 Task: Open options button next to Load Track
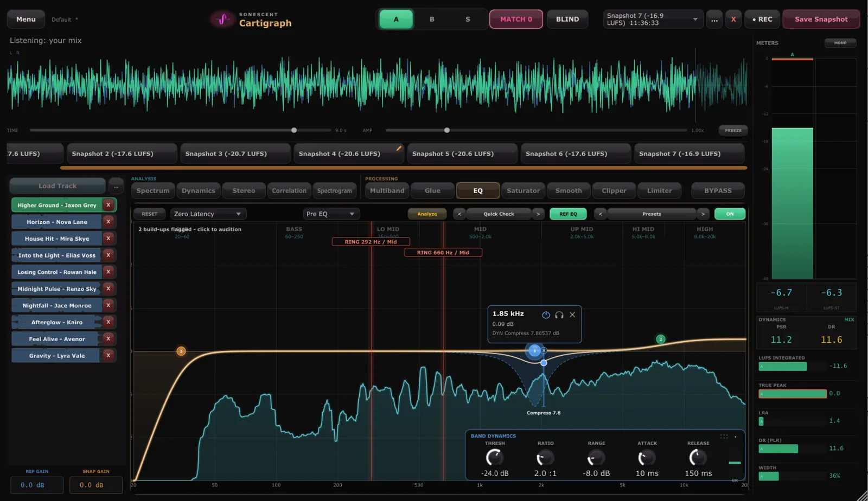pyautogui.click(x=116, y=186)
